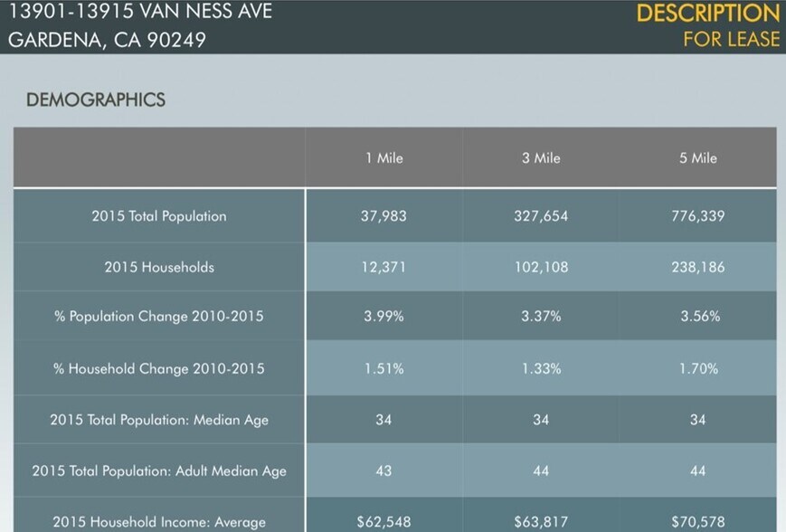
Task: Click the 5 Mile column header
Action: pyautogui.click(x=697, y=158)
